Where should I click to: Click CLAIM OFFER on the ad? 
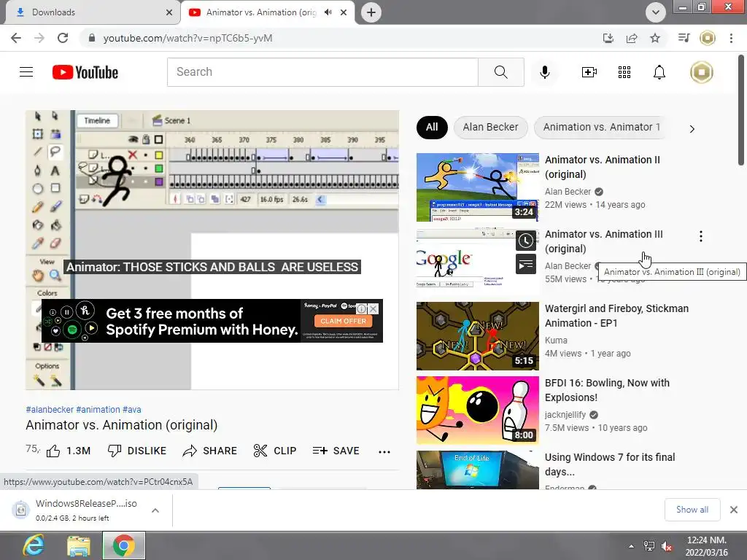[x=343, y=321]
